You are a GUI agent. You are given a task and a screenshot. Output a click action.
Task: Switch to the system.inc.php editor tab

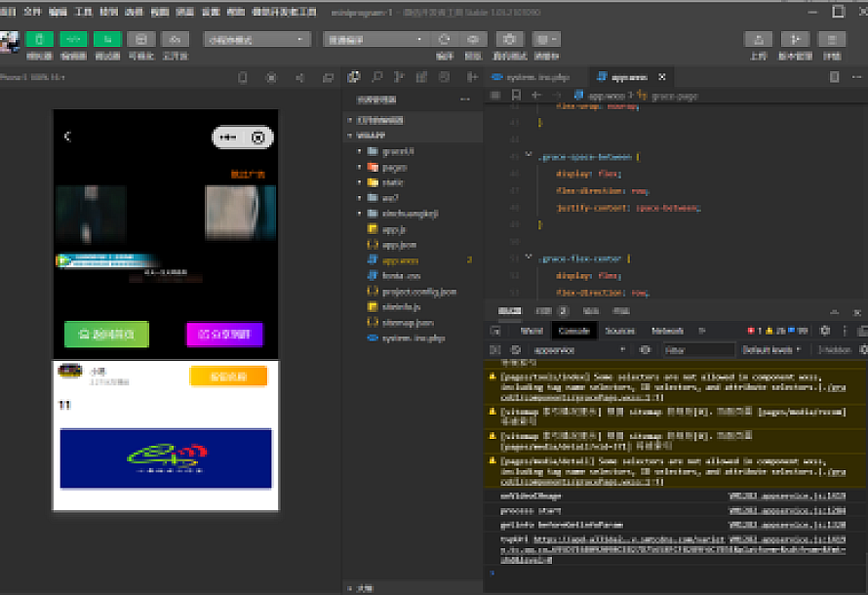point(536,77)
